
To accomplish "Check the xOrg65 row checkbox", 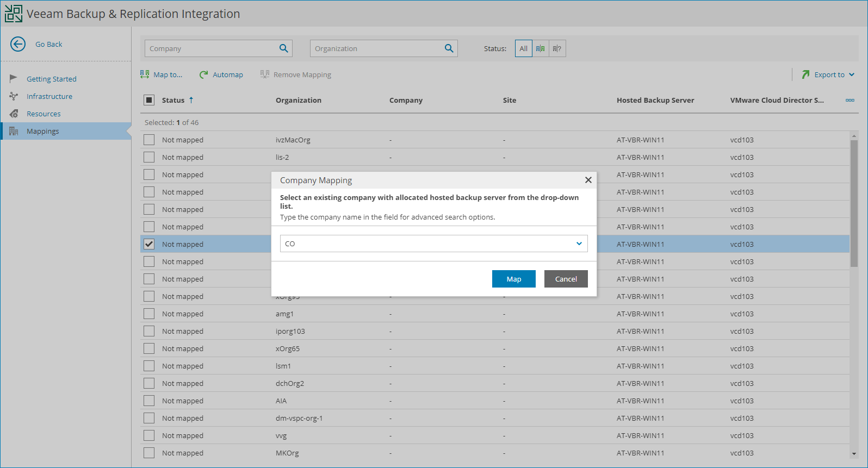I will click(149, 348).
